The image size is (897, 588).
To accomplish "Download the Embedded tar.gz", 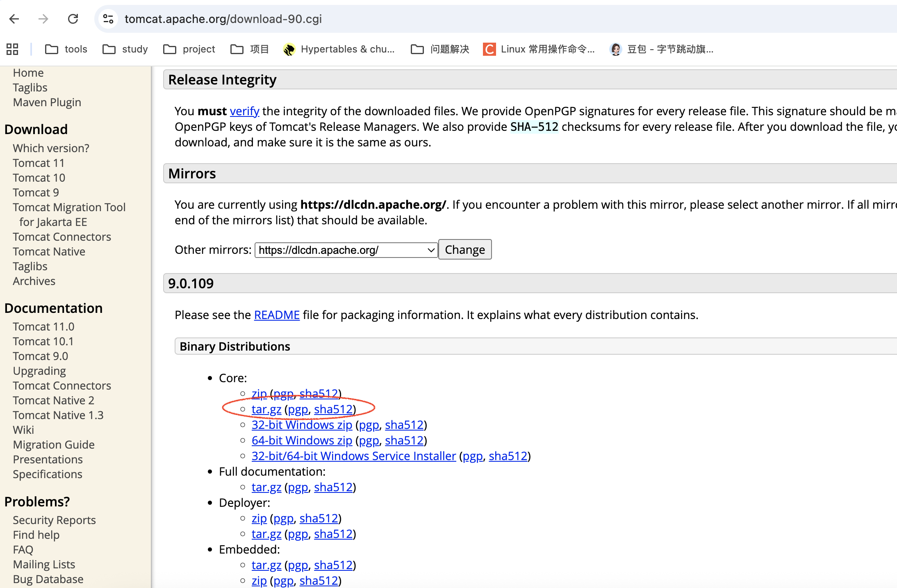I will click(266, 565).
